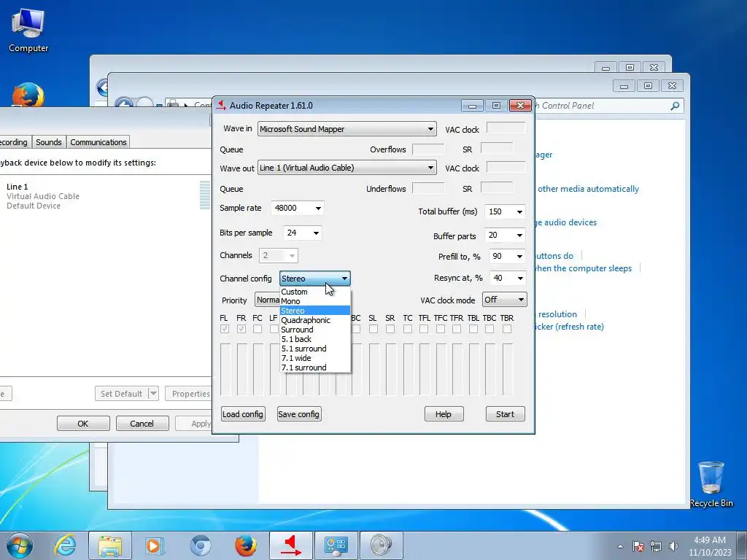Click OK in Sound dialog
Image resolution: width=747 pixels, height=560 pixels.
(x=83, y=424)
